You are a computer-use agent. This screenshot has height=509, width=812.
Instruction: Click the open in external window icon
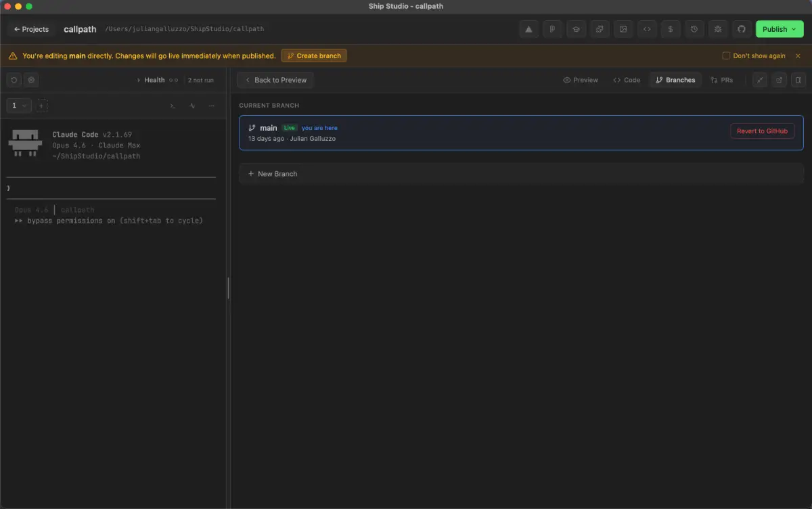[779, 80]
